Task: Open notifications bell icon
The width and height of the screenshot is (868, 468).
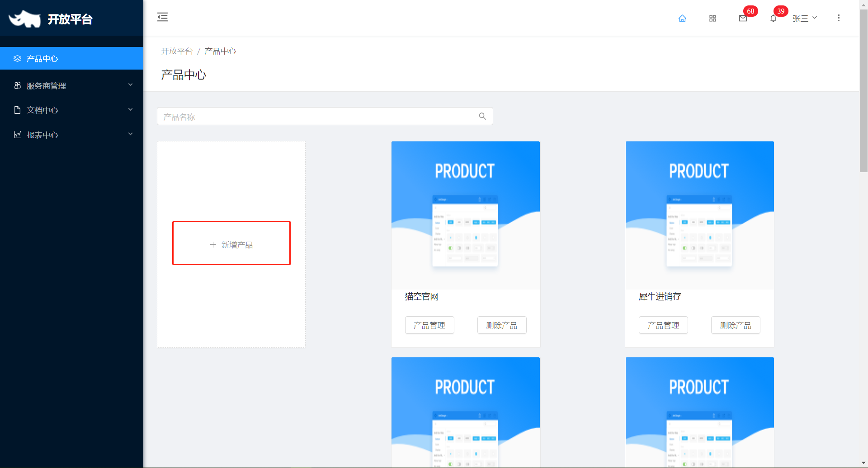Action: tap(773, 18)
